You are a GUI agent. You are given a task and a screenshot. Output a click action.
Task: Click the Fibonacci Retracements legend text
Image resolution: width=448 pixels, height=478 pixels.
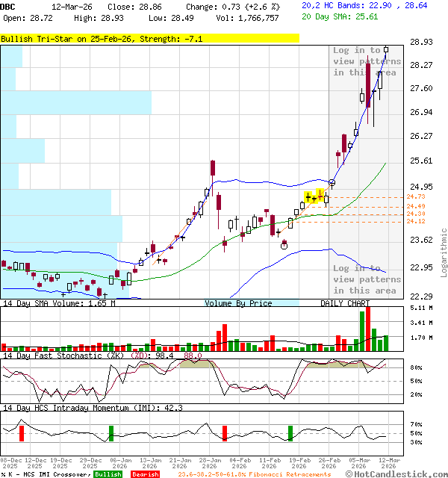(x=254, y=474)
